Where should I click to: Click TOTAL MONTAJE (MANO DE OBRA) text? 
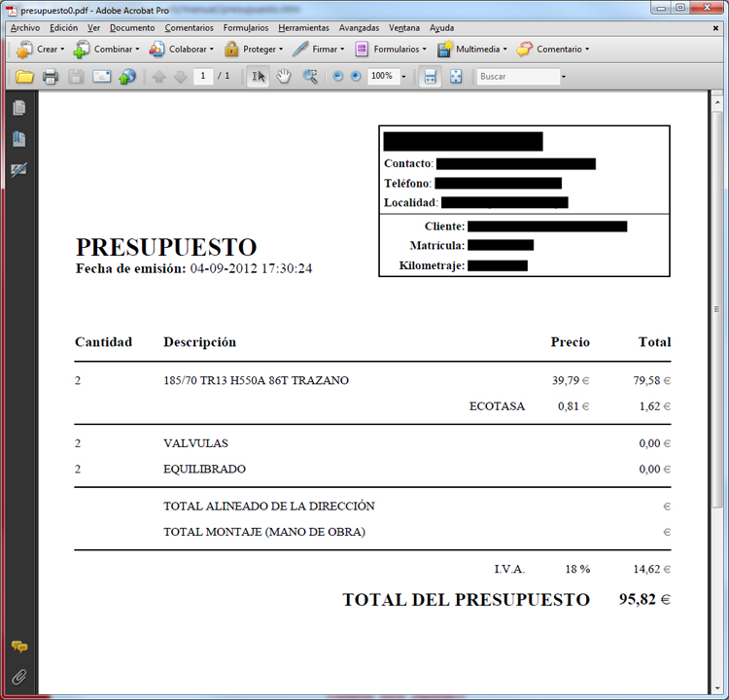[264, 532]
